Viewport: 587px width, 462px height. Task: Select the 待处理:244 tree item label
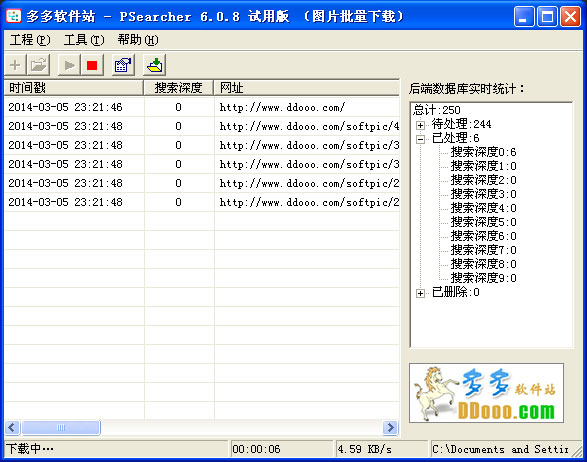tap(461, 124)
